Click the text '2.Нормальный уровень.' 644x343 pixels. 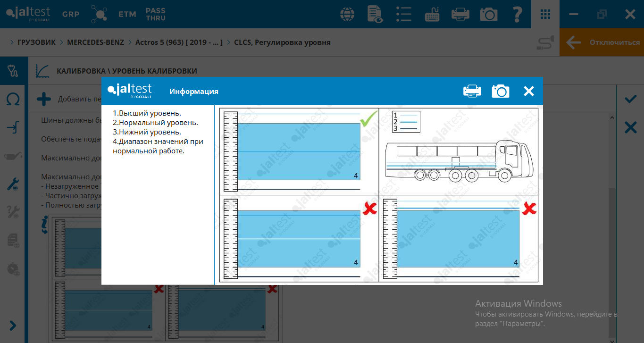click(155, 123)
